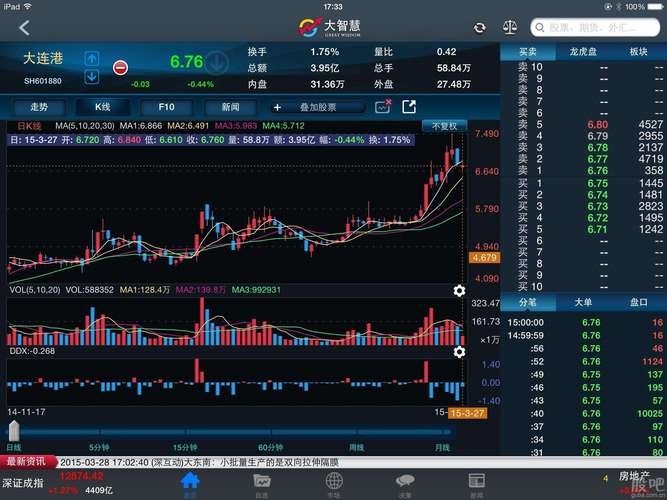
Task: Click the share/export icon
Action: click(x=410, y=107)
